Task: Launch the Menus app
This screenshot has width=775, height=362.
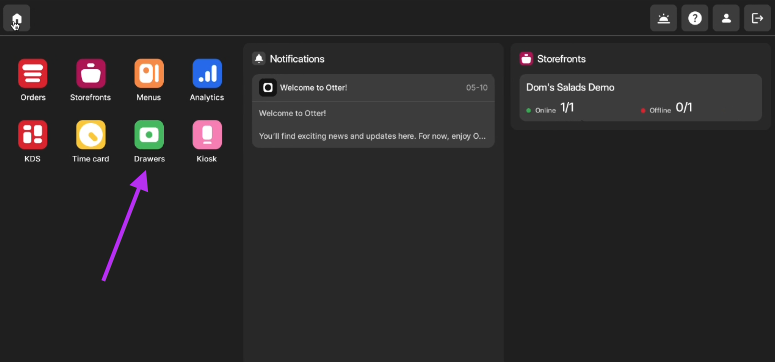Action: [149, 73]
